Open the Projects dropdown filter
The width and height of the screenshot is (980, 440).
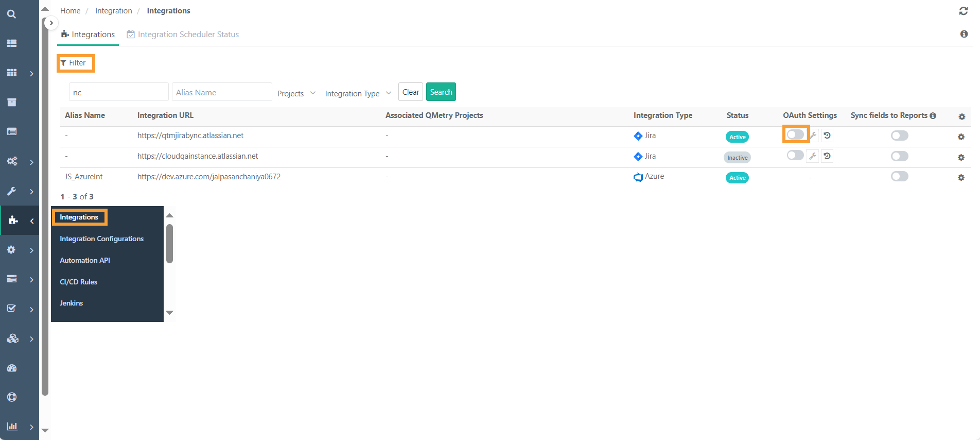296,93
